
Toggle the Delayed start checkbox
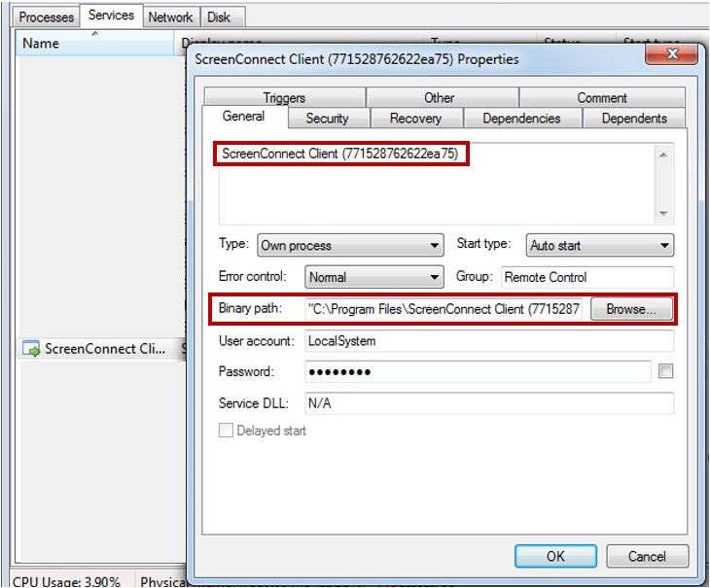[226, 431]
